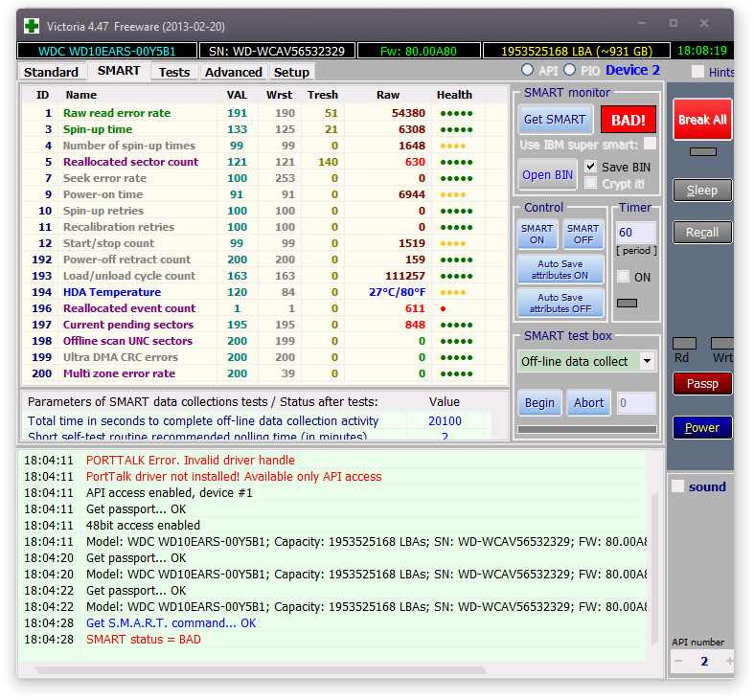Select the Raw read error rate row
Image resolution: width=754 pixels, height=700 pixels.
[x=264, y=113]
